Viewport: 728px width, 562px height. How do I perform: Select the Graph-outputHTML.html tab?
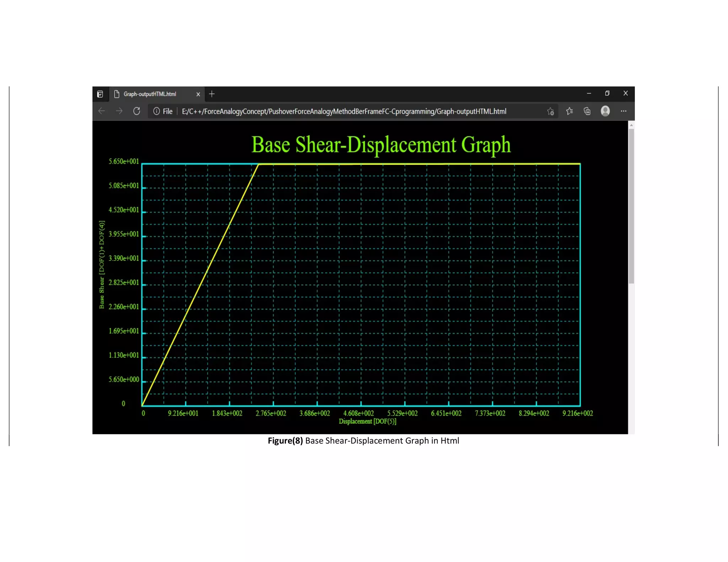[150, 94]
